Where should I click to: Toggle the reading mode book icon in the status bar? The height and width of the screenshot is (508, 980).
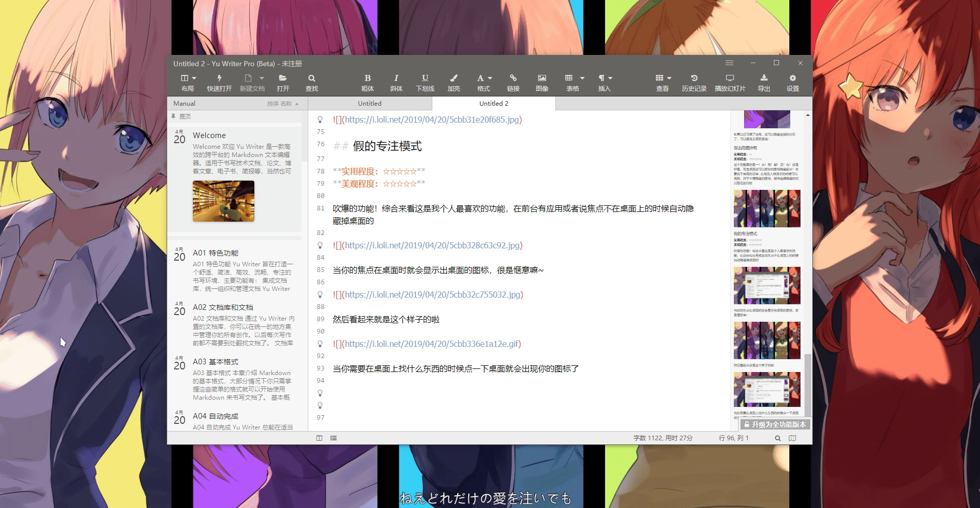[792, 438]
